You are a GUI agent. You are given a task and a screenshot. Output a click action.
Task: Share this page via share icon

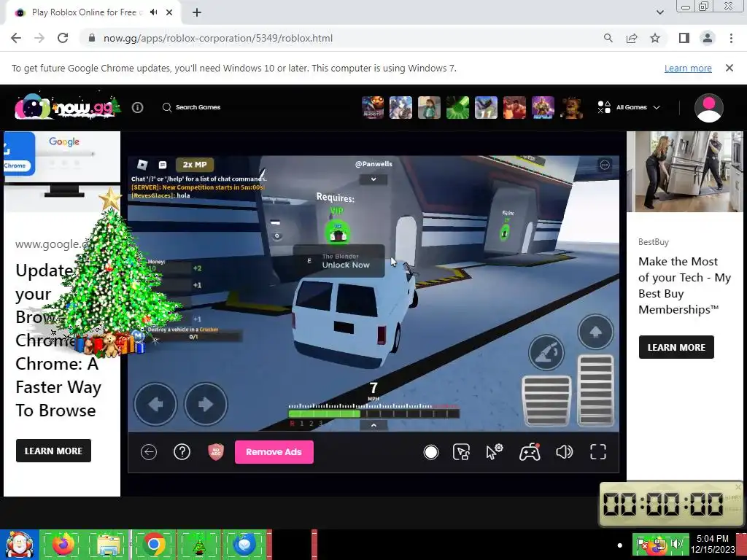coord(632,38)
